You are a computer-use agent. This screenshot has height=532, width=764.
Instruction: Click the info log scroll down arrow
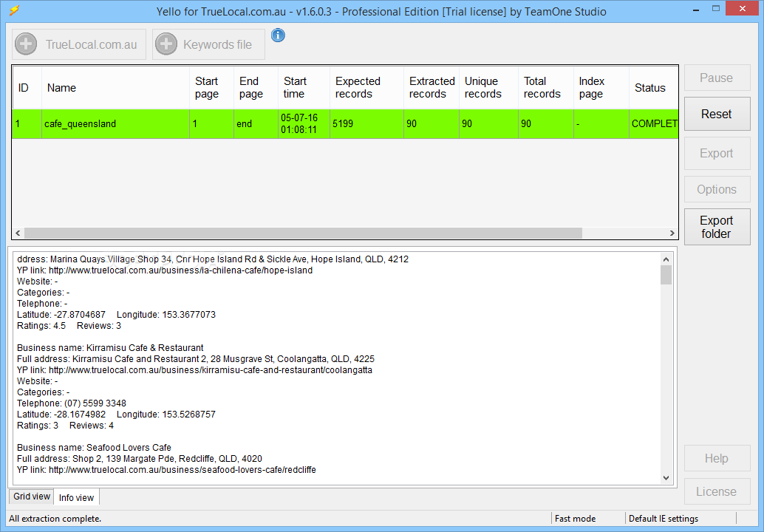[666, 478]
